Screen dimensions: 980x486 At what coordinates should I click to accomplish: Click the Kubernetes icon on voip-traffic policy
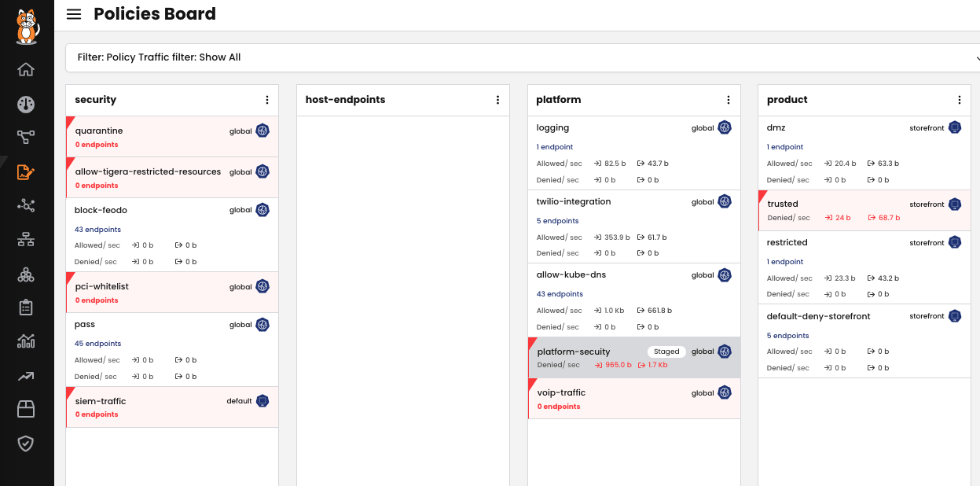pos(725,392)
